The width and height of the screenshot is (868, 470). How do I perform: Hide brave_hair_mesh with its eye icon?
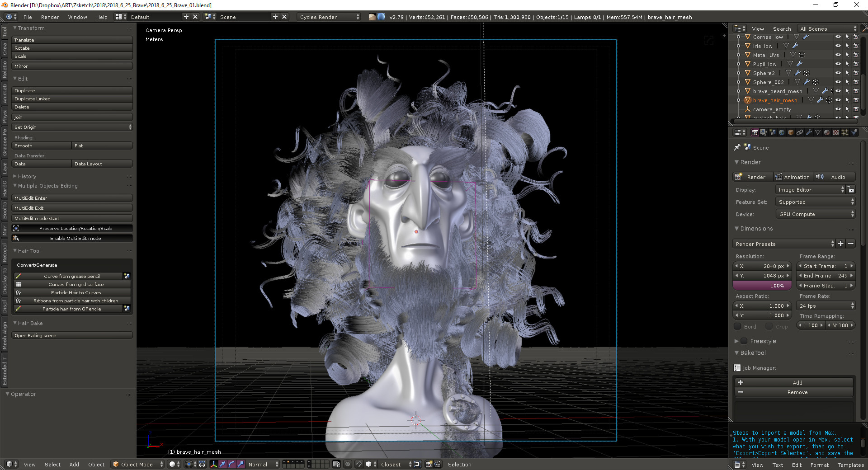coord(838,100)
